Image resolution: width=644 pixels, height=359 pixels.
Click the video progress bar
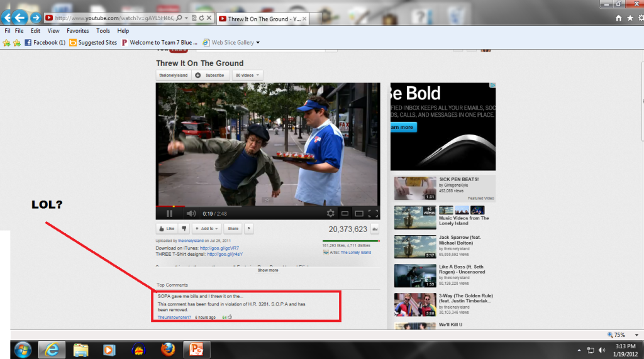(268, 206)
